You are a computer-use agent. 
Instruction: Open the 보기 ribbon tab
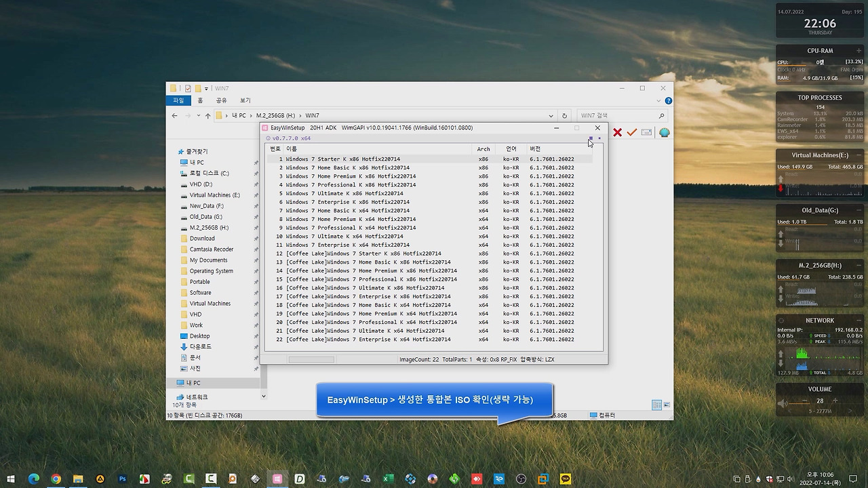tap(245, 100)
